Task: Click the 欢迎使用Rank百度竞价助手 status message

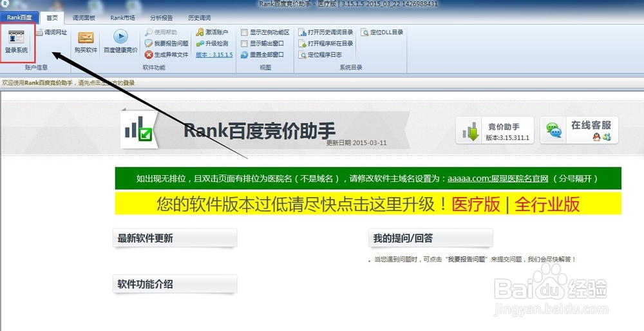Action: point(68,82)
